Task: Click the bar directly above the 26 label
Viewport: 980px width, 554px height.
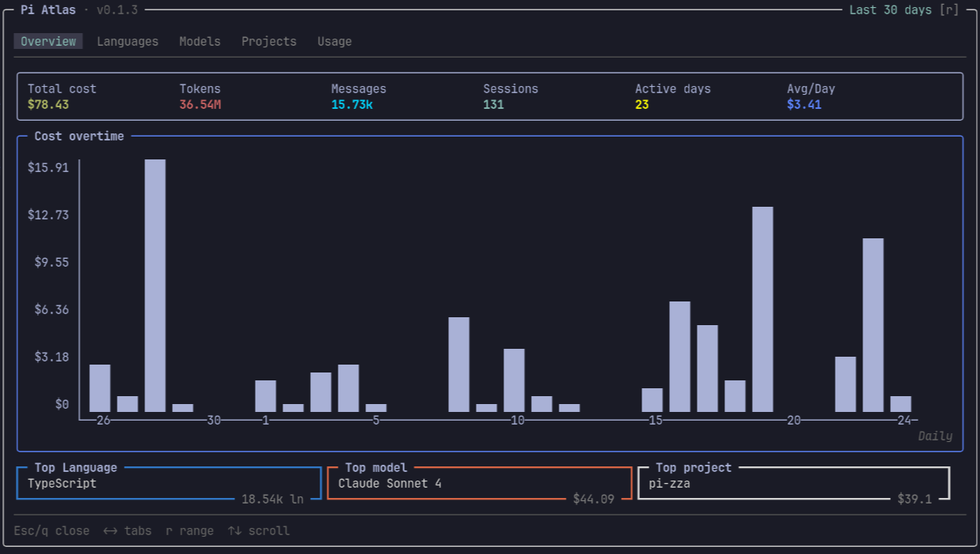Action: click(99, 388)
